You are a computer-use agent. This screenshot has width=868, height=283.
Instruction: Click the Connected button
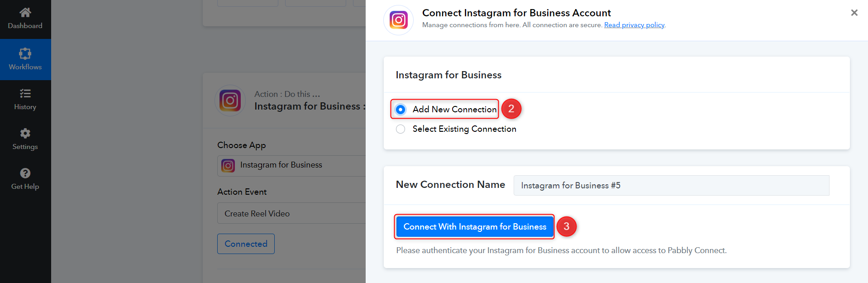246,244
